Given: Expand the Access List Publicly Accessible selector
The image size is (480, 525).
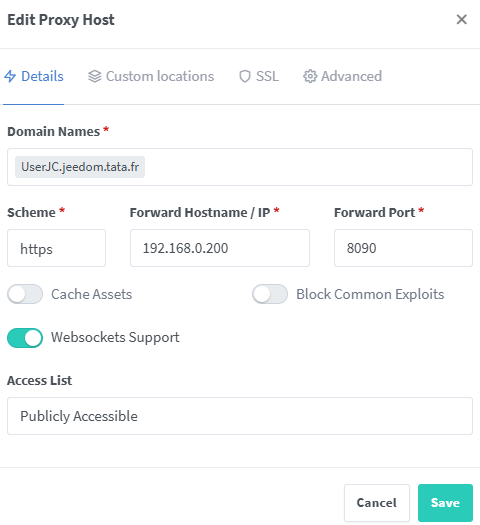Looking at the screenshot, I should 240,416.
